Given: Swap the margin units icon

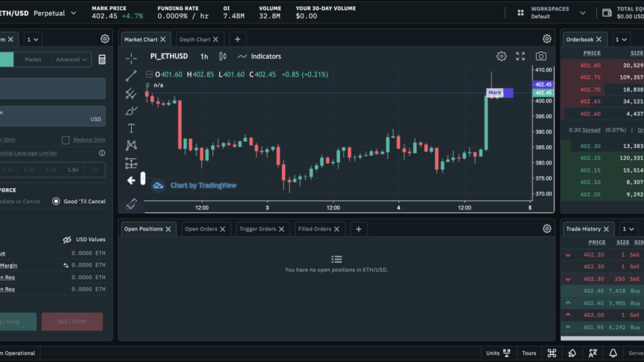Looking at the screenshot, I should [x=66, y=265].
